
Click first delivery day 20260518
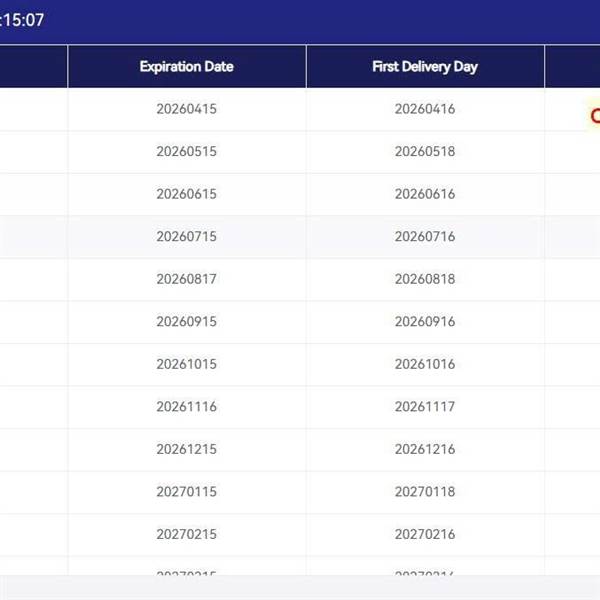[425, 152]
